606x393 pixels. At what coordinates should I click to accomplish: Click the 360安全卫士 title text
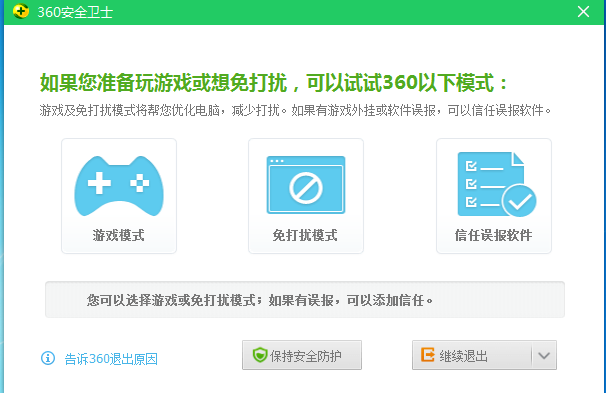75,12
